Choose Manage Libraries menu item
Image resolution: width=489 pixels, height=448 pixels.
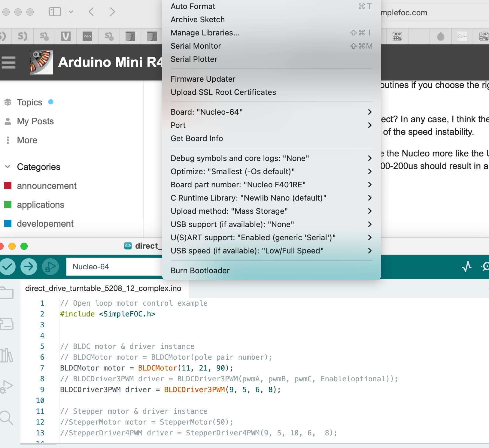pyautogui.click(x=271, y=33)
